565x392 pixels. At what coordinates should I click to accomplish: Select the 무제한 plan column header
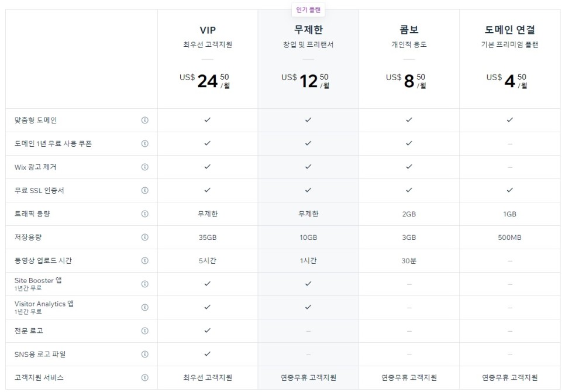tap(308, 30)
